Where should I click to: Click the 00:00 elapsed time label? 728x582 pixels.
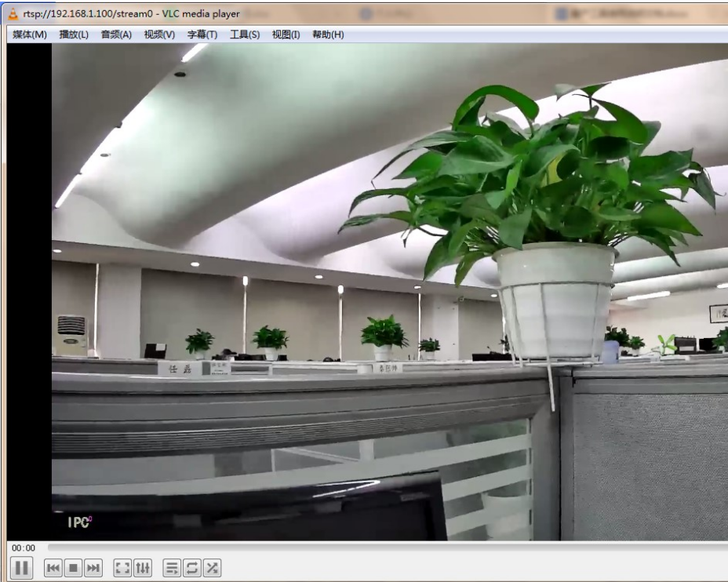[24, 548]
